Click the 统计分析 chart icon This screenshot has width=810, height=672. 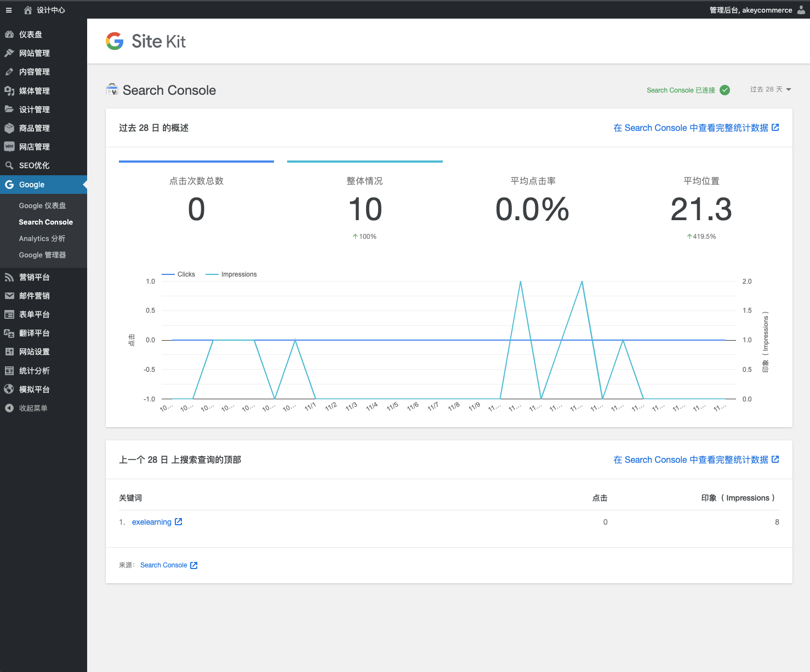pyautogui.click(x=9, y=371)
